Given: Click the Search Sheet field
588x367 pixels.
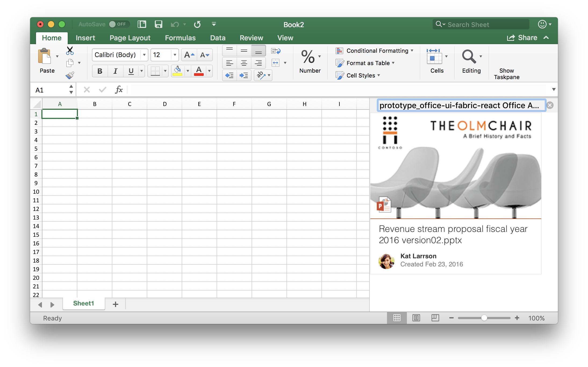Looking at the screenshot, I should (x=481, y=24).
